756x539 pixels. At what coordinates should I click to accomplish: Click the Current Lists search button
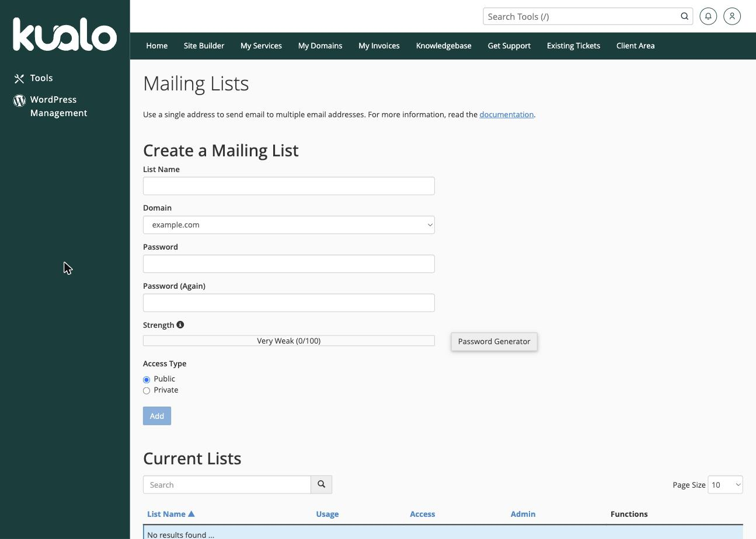point(322,485)
